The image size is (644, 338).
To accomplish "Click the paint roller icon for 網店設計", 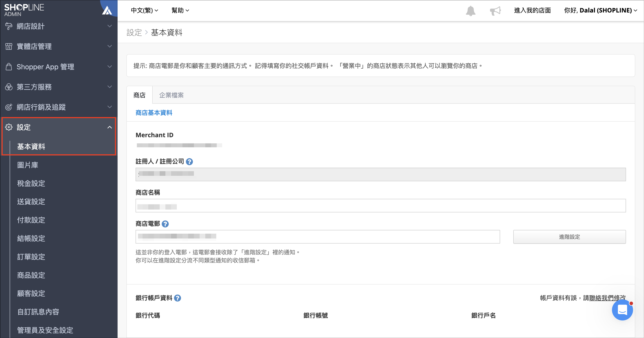I will (x=9, y=26).
